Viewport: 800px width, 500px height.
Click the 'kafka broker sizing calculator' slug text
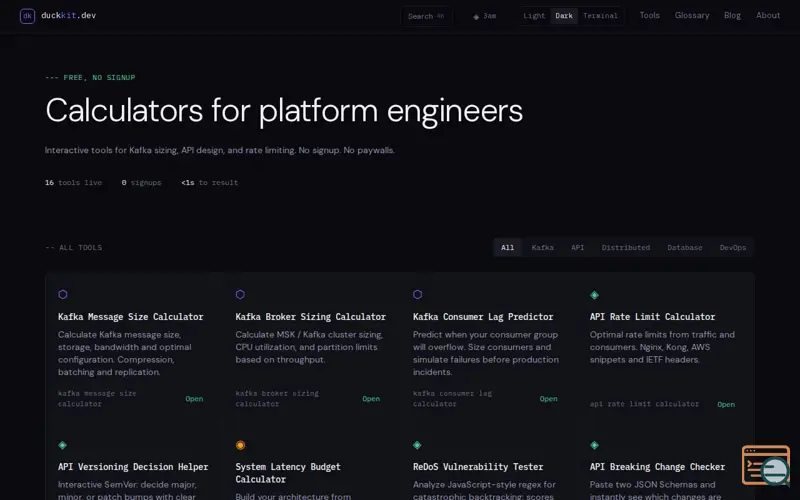point(277,398)
